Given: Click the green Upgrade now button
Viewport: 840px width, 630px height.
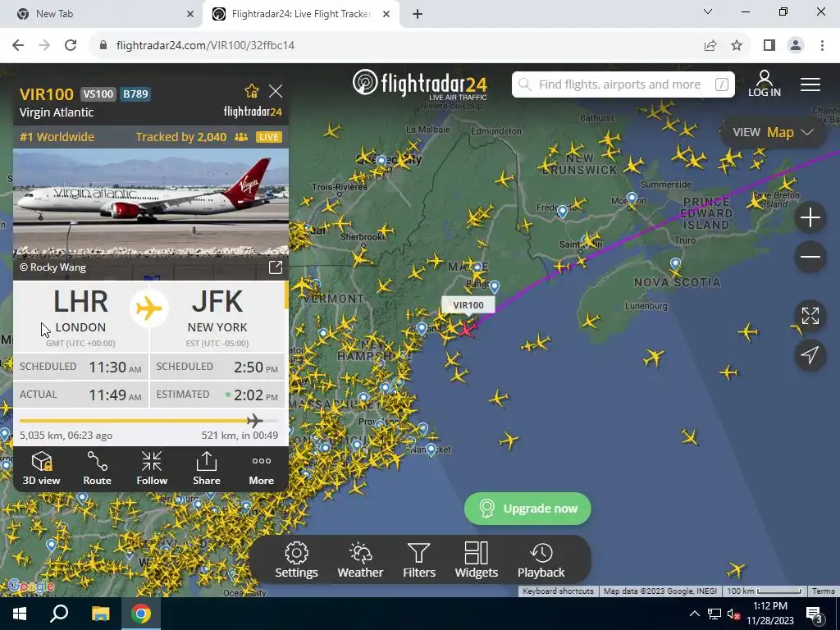Looking at the screenshot, I should tap(527, 509).
